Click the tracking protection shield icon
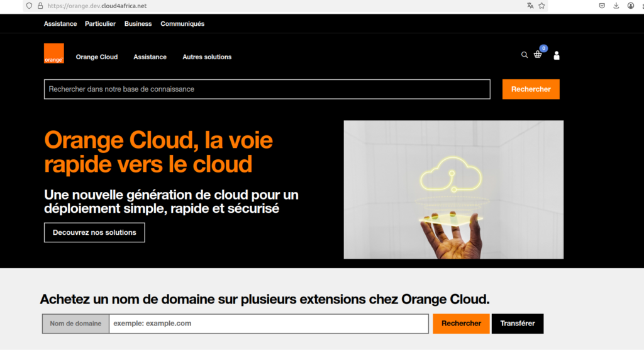The image size is (644, 355). pos(29,6)
